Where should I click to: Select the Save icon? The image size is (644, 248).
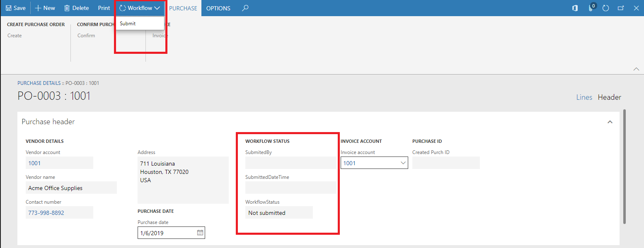(15, 8)
